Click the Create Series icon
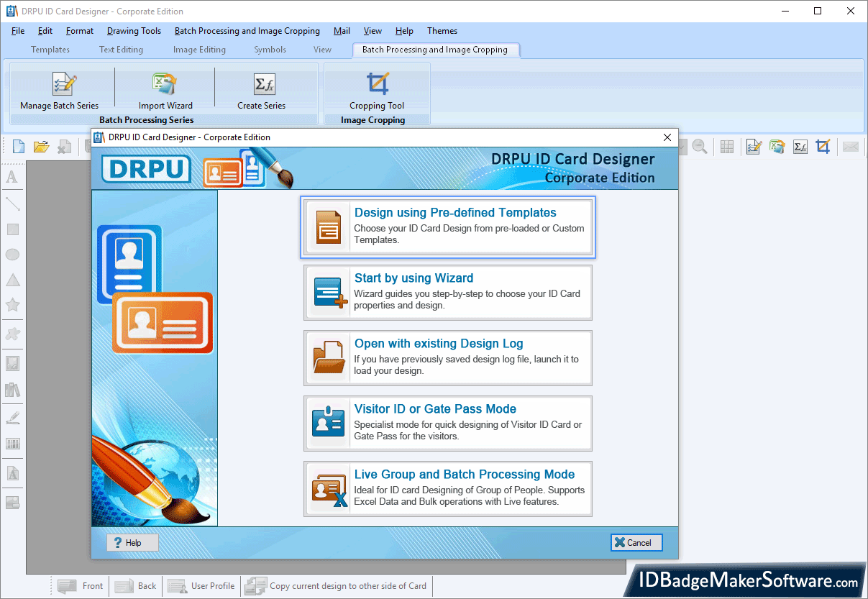The image size is (868, 599). tap(263, 85)
